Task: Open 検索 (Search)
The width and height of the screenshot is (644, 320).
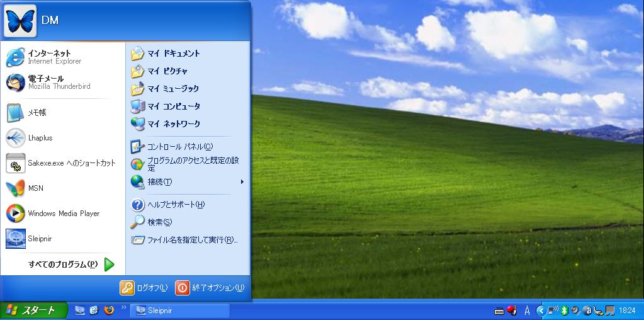Action: (x=188, y=222)
